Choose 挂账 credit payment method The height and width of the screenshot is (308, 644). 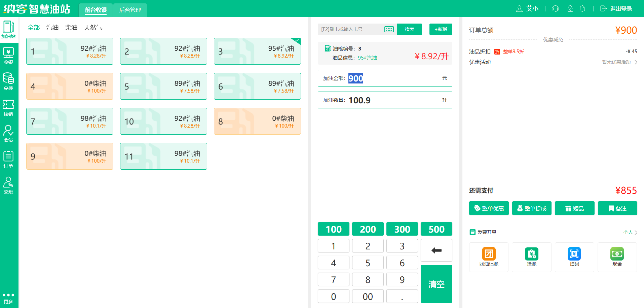532,257
